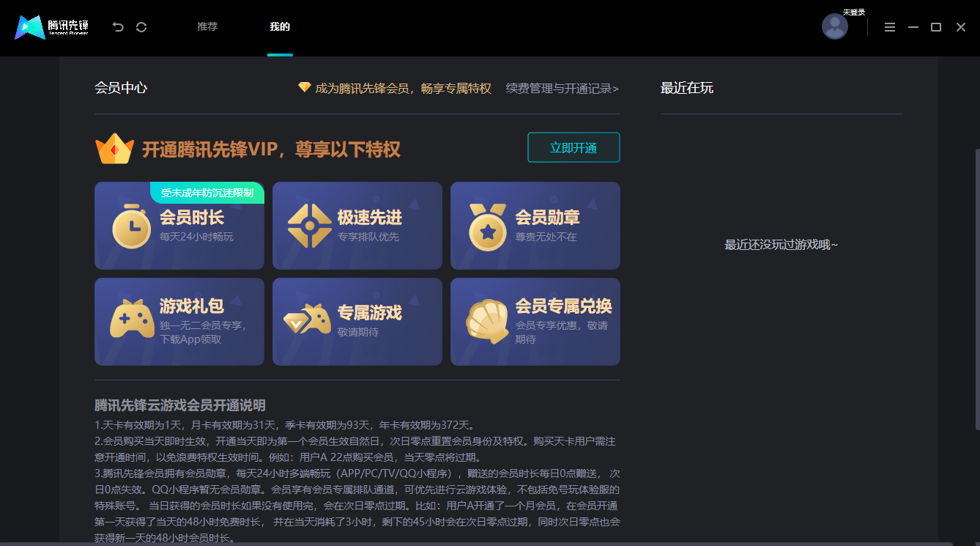Click the back arrow icon
Viewport: 980px width, 546px height.
(117, 26)
